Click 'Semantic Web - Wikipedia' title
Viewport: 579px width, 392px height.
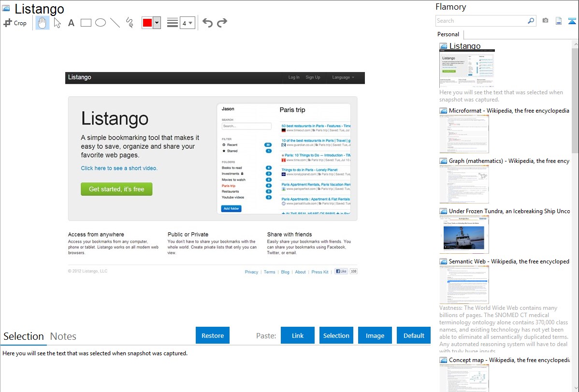pos(509,261)
